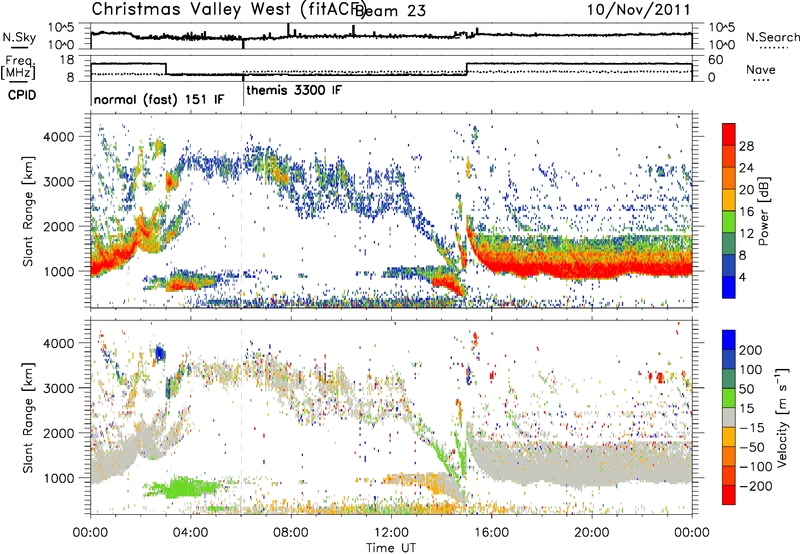The height and width of the screenshot is (554, 800).
Task: Click the '12' tick on Power colorbar
Action: pyautogui.click(x=746, y=234)
